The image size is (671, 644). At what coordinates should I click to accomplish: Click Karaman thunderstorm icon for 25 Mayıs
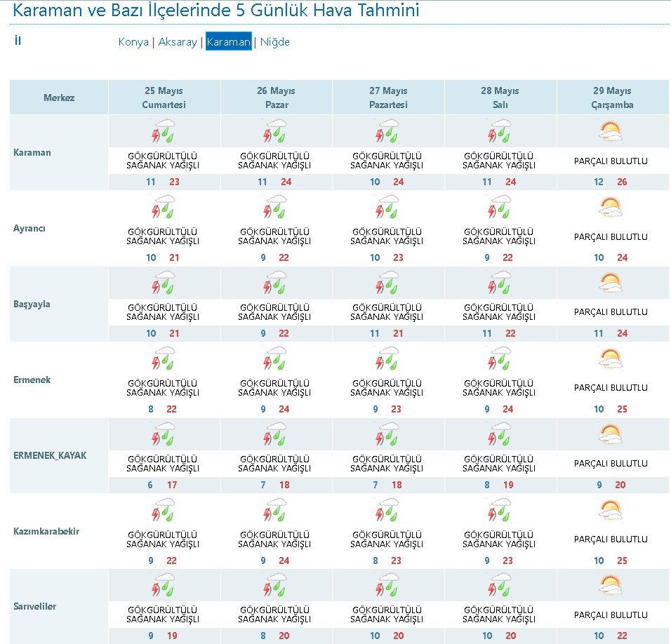[164, 132]
